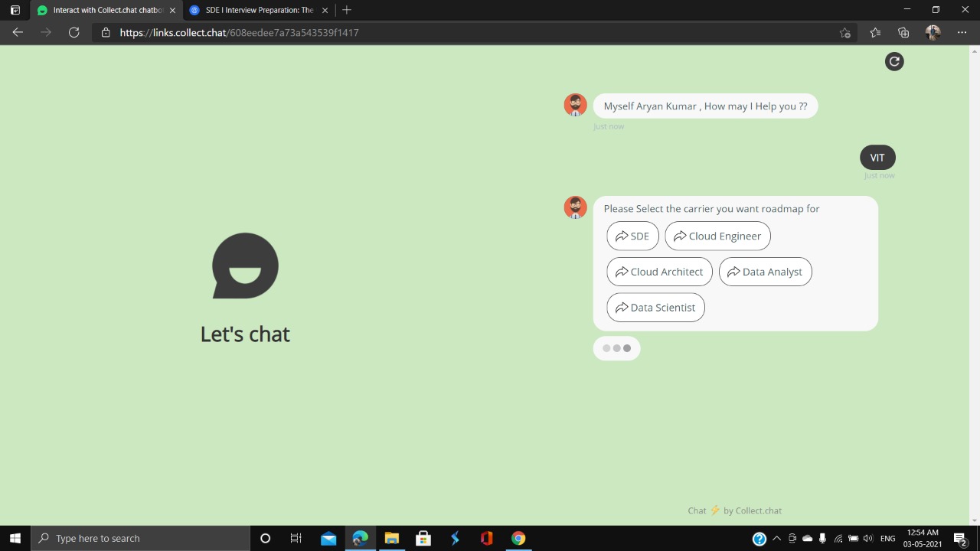Screen dimensions: 980x551
Task: Open browser Settings and more menu
Action: [962, 32]
